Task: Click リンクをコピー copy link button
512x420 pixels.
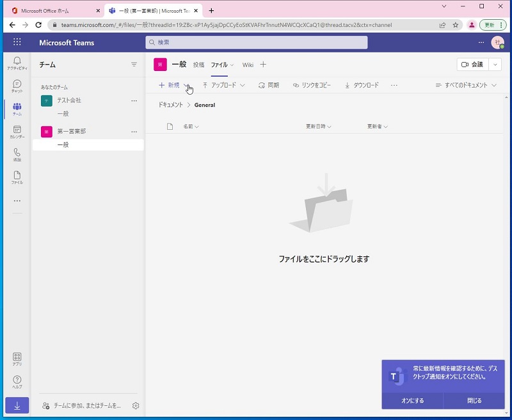Action: coord(312,86)
